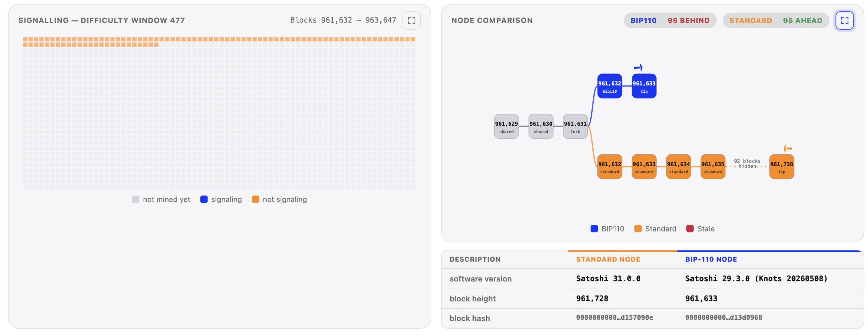Image resolution: width=868 pixels, height=336 pixels.
Task: Toggle the 'signaling' legend item
Action: (x=221, y=200)
